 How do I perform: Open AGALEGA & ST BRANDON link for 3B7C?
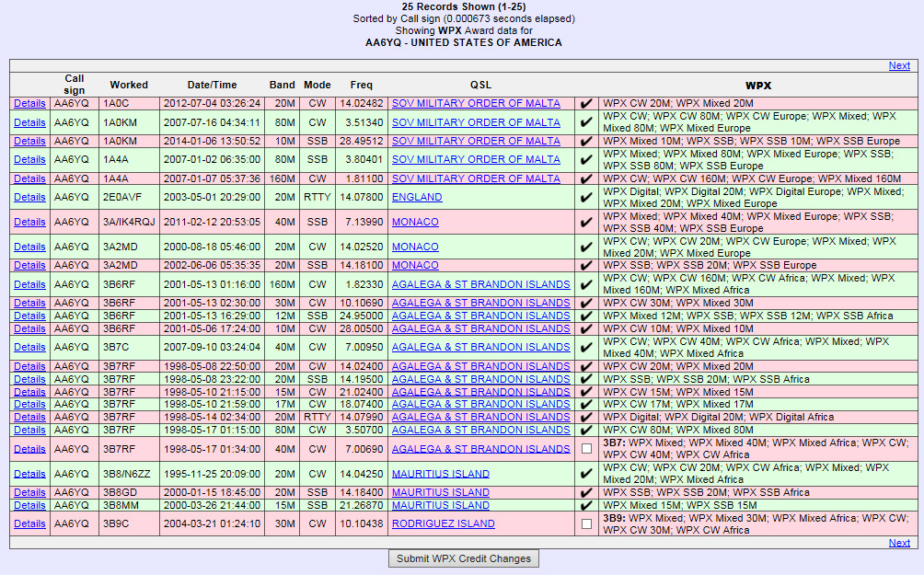[480, 348]
